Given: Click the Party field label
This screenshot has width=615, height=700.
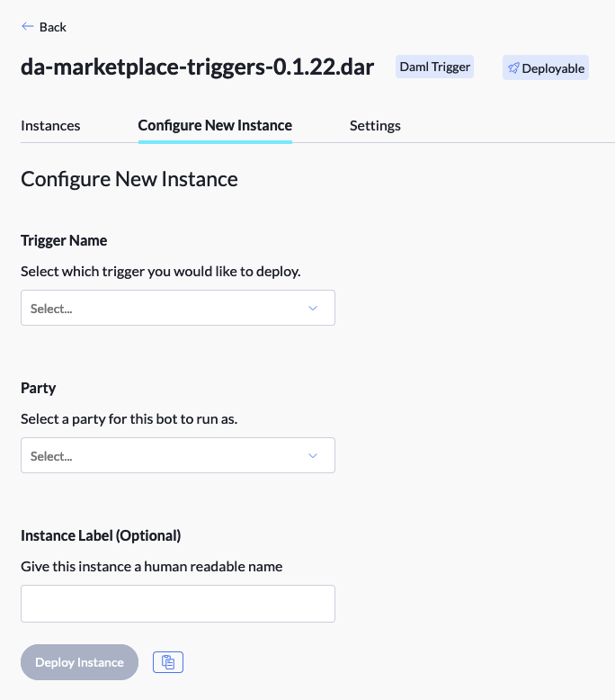Looking at the screenshot, I should (39, 388).
